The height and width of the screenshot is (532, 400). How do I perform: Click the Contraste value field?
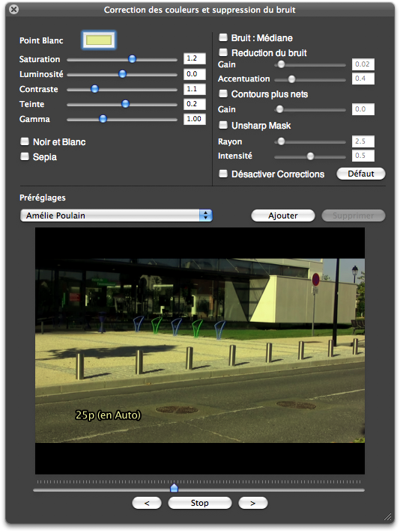tap(195, 89)
